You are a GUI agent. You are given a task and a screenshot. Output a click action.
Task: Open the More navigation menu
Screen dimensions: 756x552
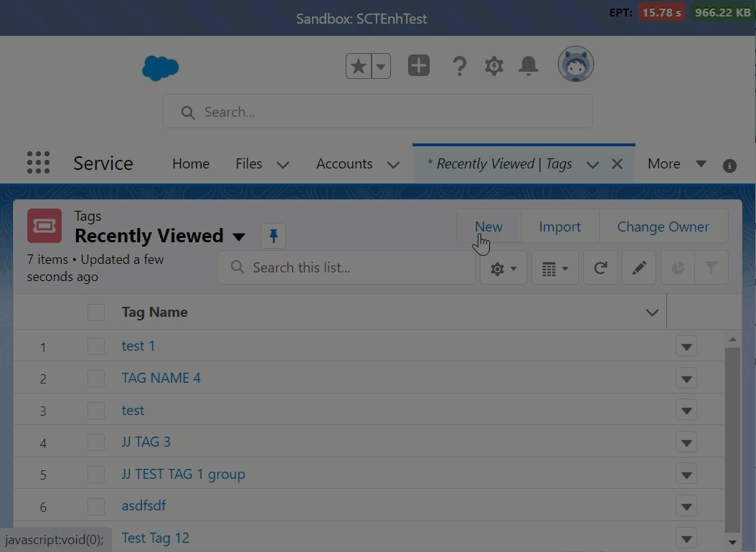(x=676, y=163)
